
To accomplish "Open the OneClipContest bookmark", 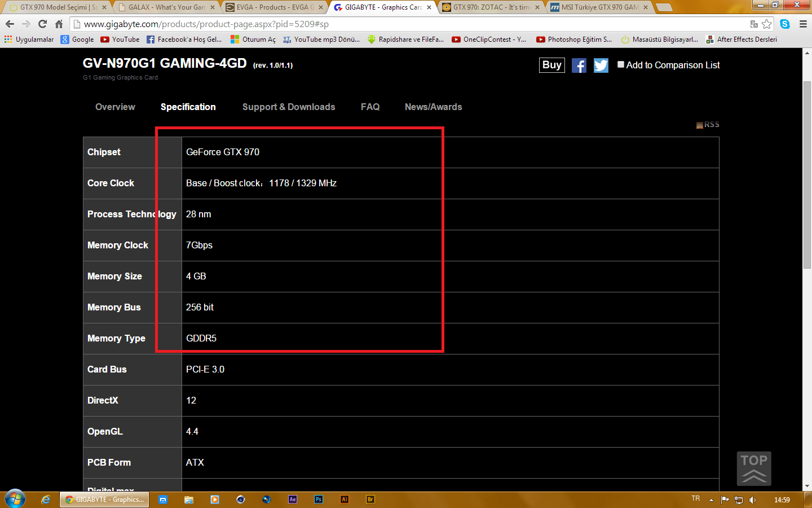I will click(x=489, y=40).
